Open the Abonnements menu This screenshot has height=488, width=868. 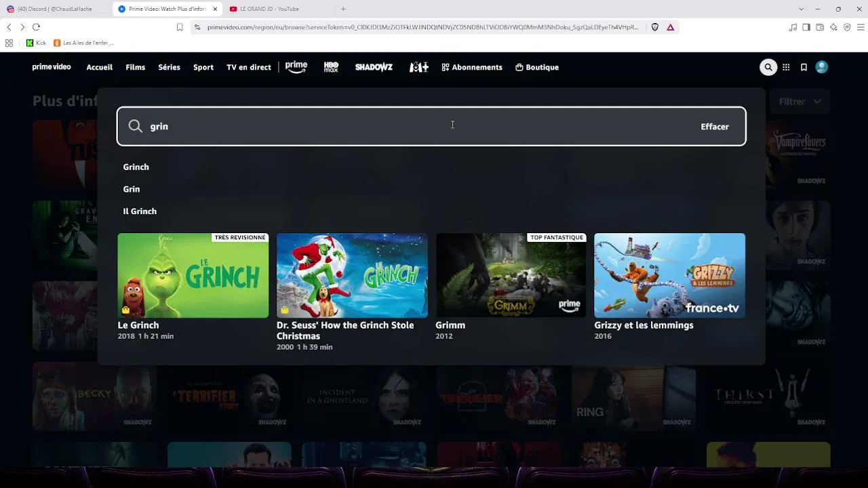(x=472, y=67)
